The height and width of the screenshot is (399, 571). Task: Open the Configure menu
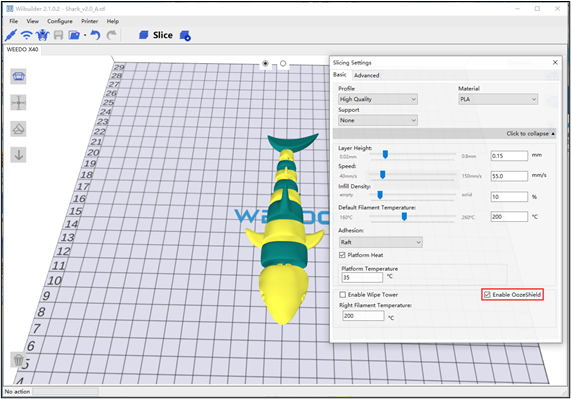[x=60, y=21]
